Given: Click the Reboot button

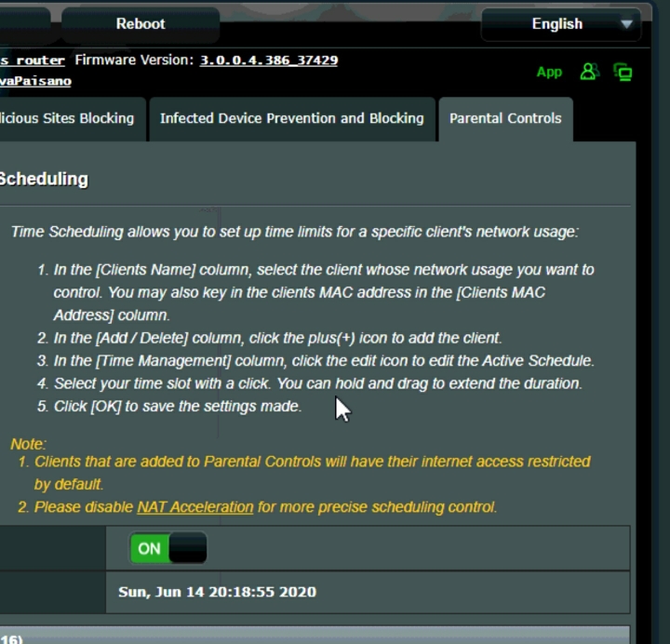Looking at the screenshot, I should tap(141, 24).
